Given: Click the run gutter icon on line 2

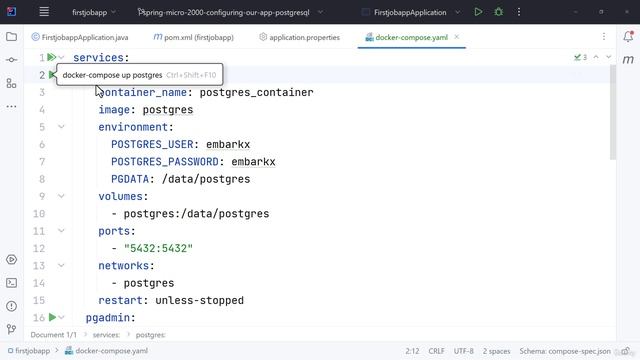Looking at the screenshot, I should [52, 75].
